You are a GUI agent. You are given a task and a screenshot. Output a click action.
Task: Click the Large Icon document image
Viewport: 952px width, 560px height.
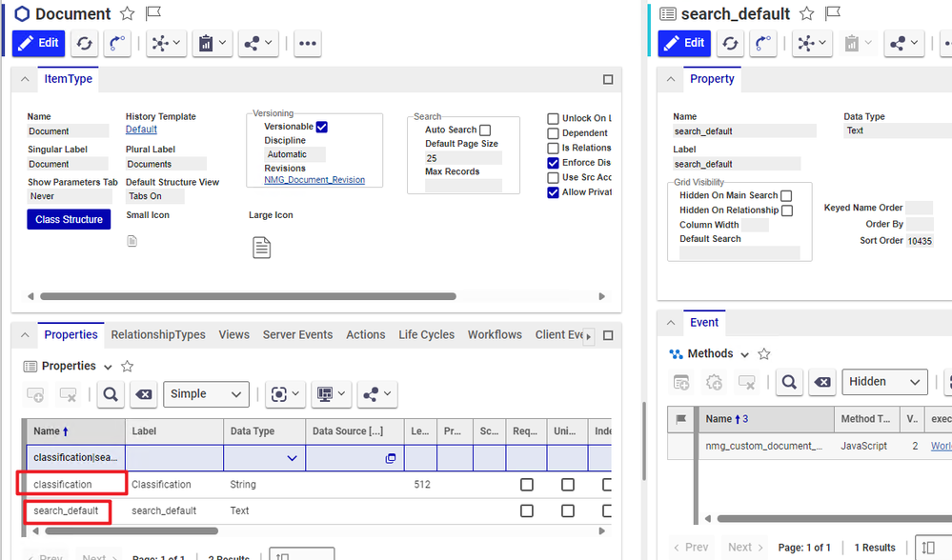[261, 248]
